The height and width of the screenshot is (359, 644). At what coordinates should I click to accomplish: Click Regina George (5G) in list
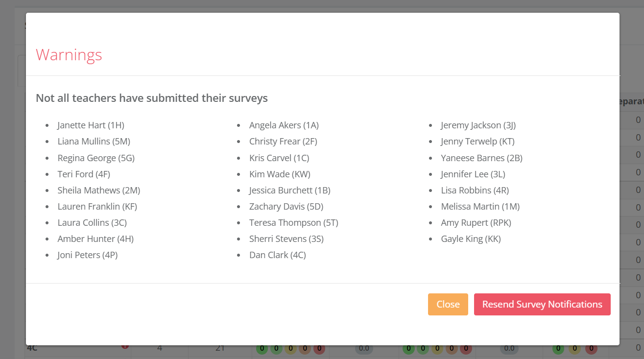pos(96,158)
